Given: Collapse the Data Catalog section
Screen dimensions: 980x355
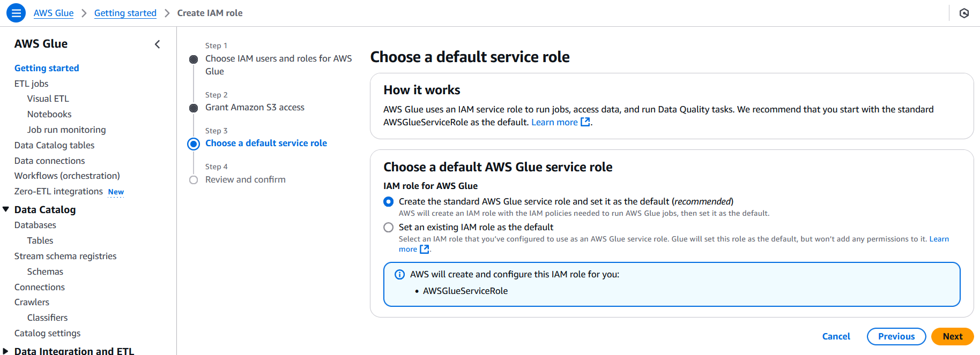Looking at the screenshot, I should (x=6, y=209).
